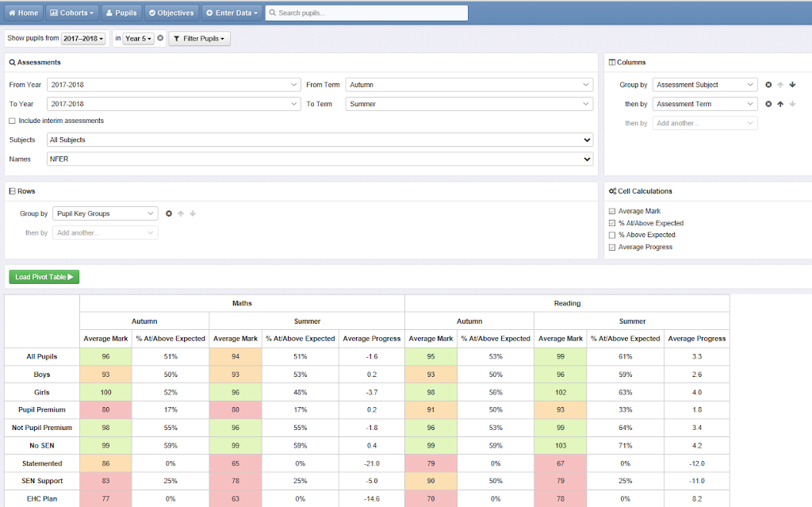Viewport: 812px width, 507px height.
Task: Enable % Above Expected calculation
Action: click(612, 235)
